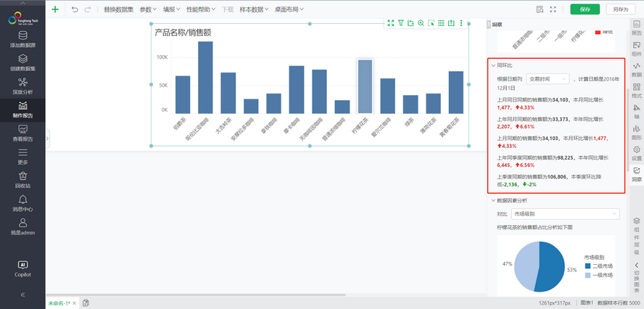Click the 53% dark blue pie slice

tap(550, 267)
